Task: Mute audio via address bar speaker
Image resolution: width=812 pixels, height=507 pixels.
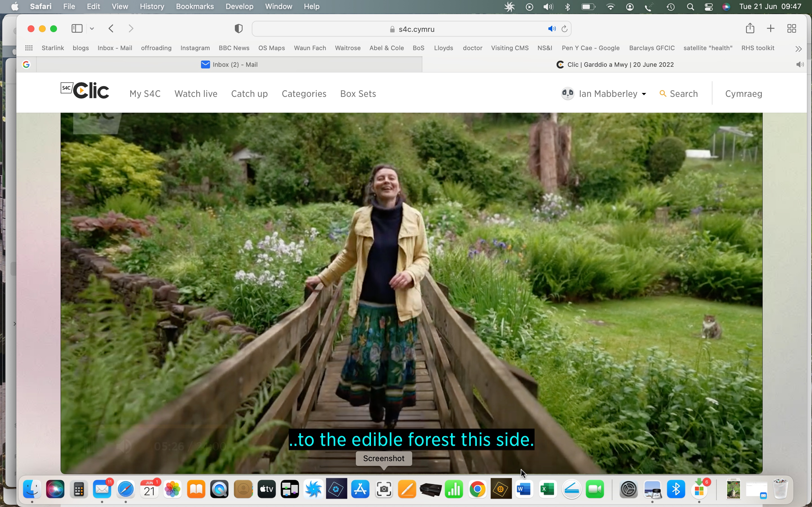Action: tap(551, 29)
